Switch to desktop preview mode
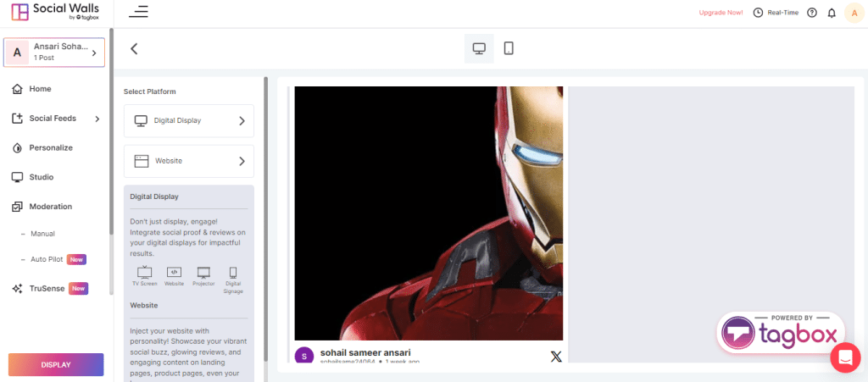 click(479, 48)
